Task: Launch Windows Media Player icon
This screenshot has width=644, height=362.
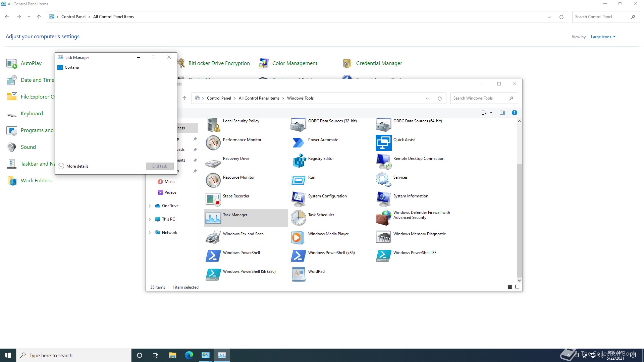Action: (x=298, y=237)
